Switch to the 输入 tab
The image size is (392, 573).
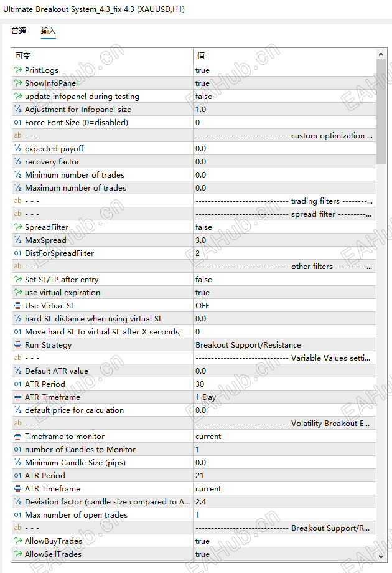click(x=48, y=31)
